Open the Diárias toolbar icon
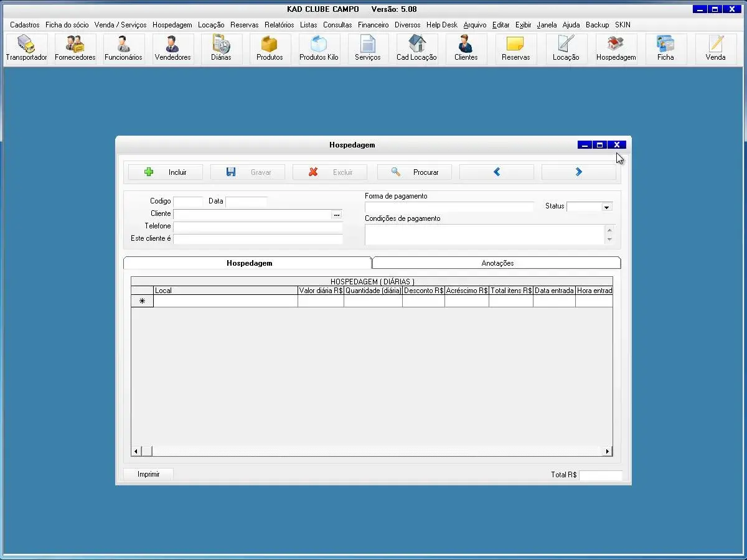 [221, 49]
